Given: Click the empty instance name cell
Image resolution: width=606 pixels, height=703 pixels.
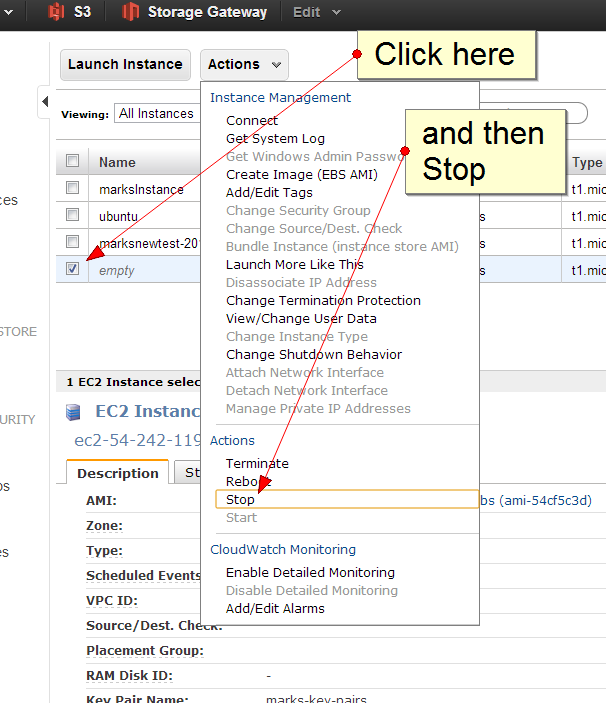Looking at the screenshot, I should (x=117, y=271).
